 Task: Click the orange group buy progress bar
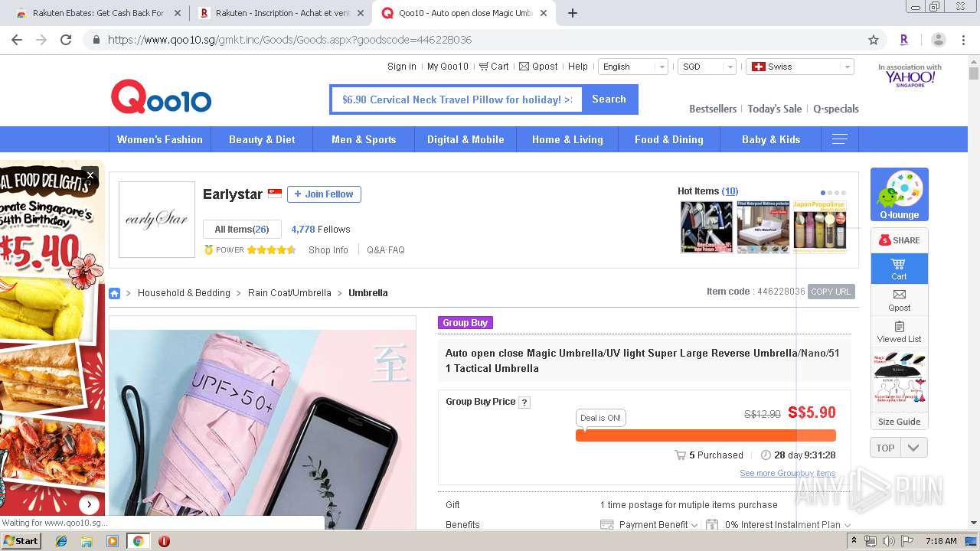(x=706, y=435)
